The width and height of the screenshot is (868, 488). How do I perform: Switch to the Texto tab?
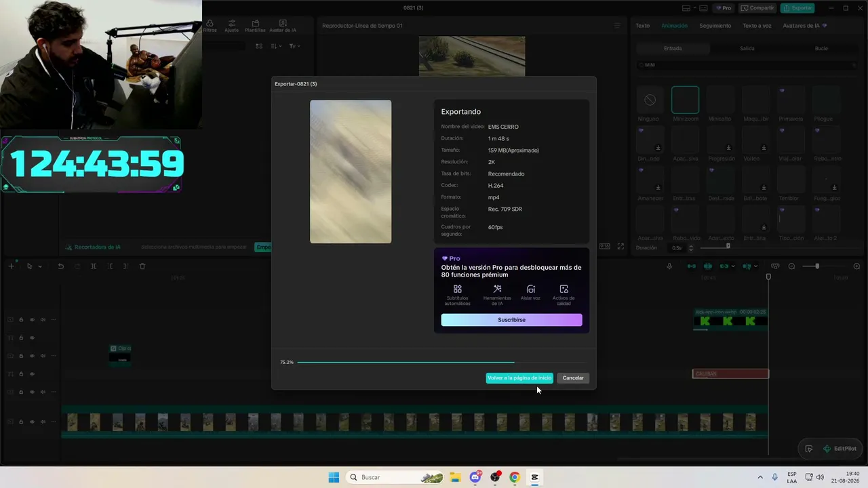click(x=642, y=26)
